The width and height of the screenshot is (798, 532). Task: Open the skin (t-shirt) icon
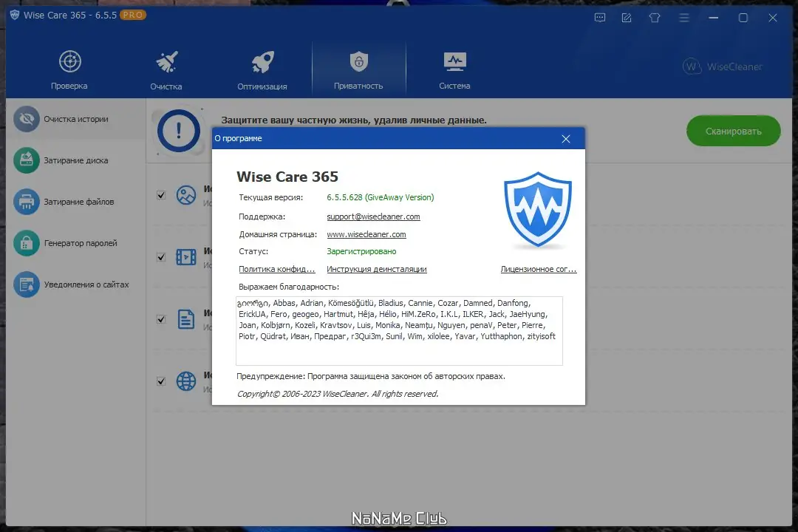(x=655, y=18)
